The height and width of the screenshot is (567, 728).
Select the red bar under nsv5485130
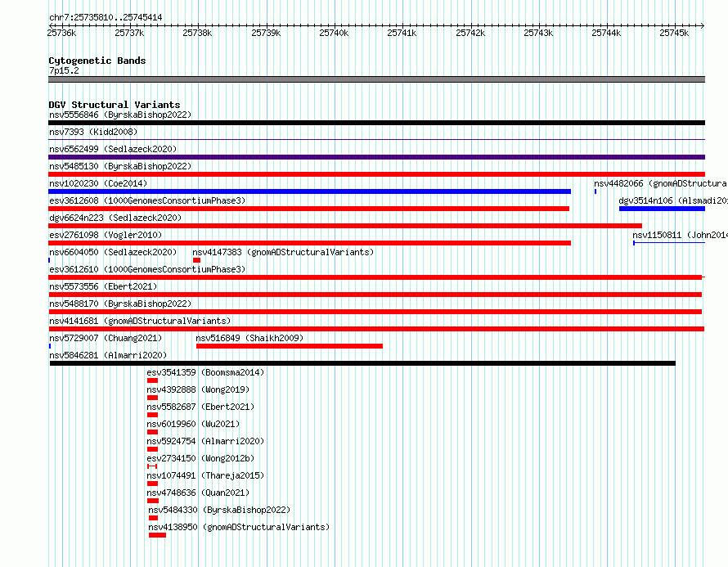coord(376,174)
